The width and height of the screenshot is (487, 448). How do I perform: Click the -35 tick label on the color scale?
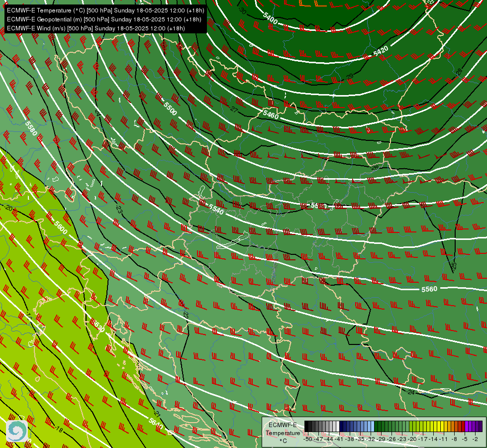click(x=360, y=439)
